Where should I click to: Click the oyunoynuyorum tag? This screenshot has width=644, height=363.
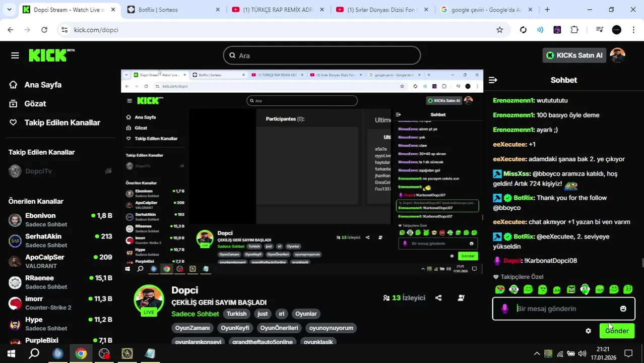pyautogui.click(x=331, y=328)
